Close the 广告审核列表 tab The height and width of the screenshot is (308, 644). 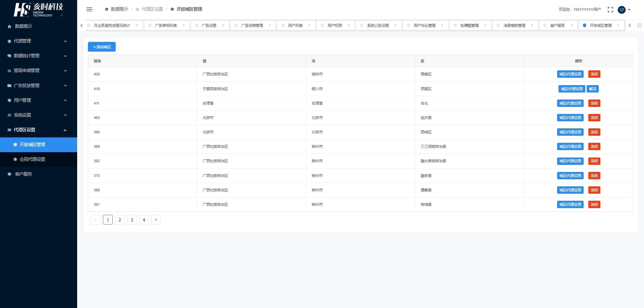click(183, 25)
